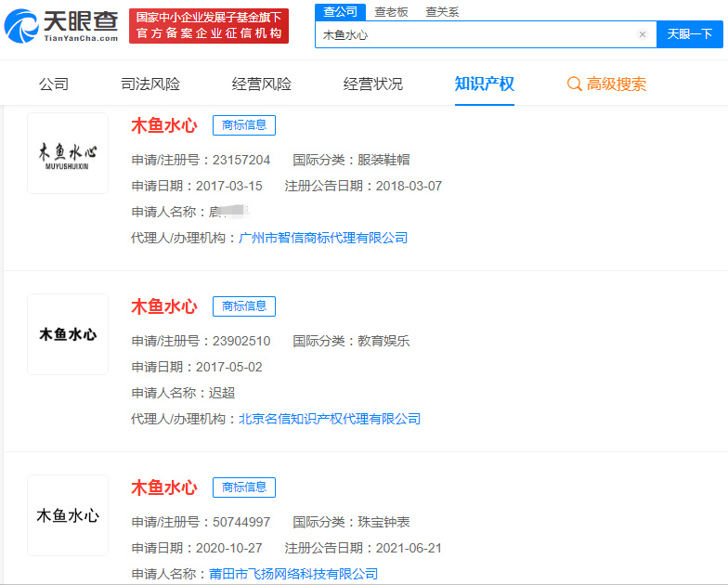
Task: Clear the search box with the X icon
Action: tap(643, 34)
